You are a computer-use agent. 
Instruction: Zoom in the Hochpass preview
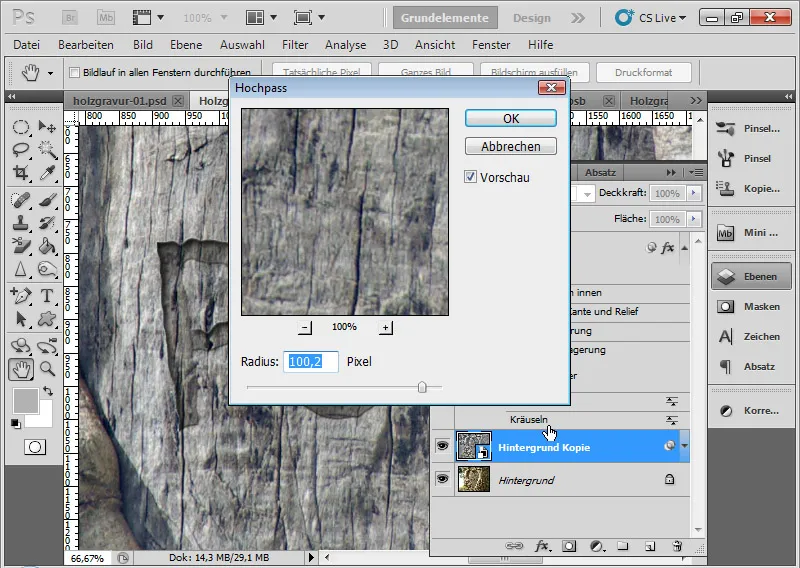coord(386,327)
